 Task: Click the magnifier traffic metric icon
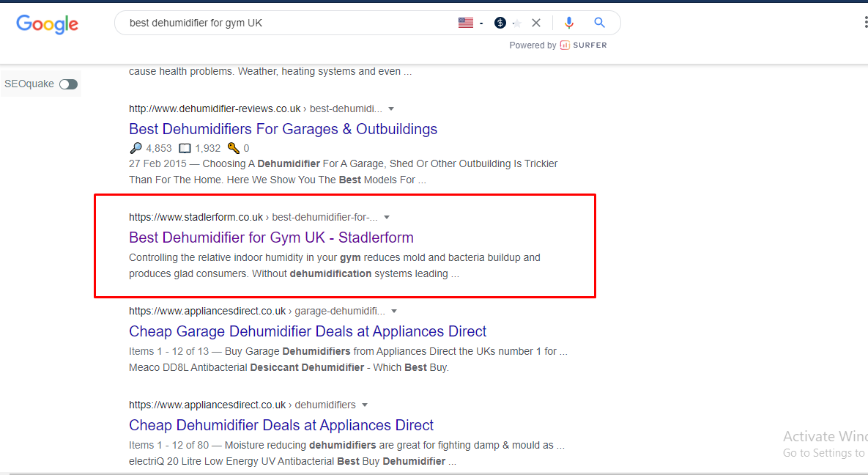[x=136, y=148]
